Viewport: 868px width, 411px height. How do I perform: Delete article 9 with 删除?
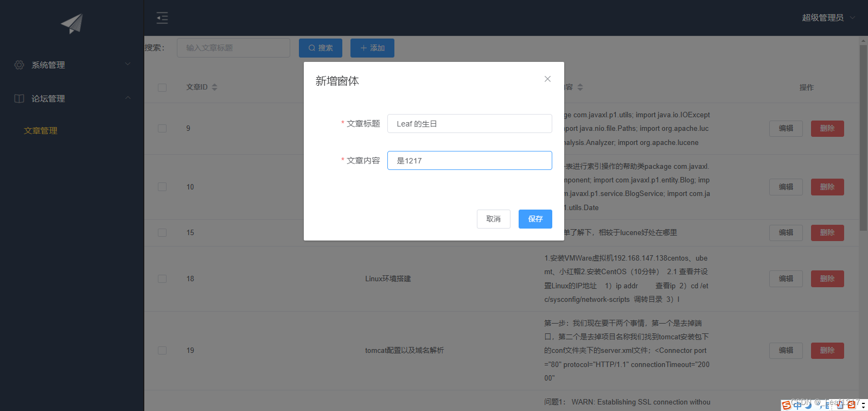click(827, 129)
